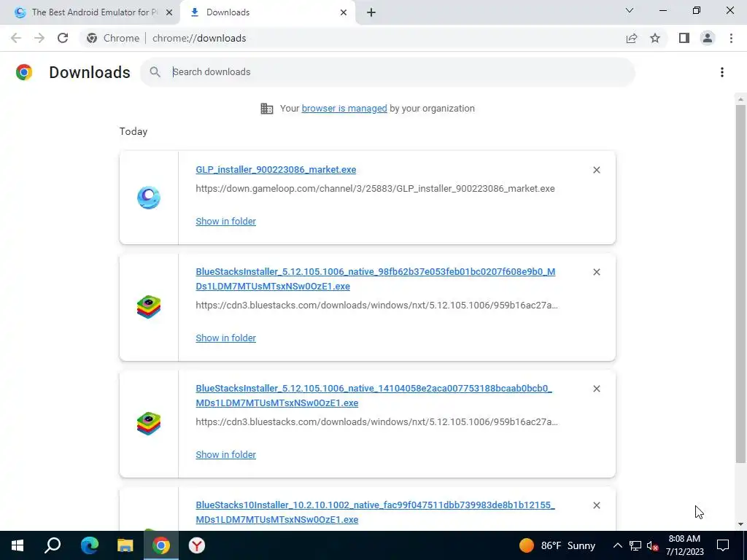Image resolution: width=747 pixels, height=560 pixels.
Task: Share this page via the share icon
Action: (x=632, y=38)
